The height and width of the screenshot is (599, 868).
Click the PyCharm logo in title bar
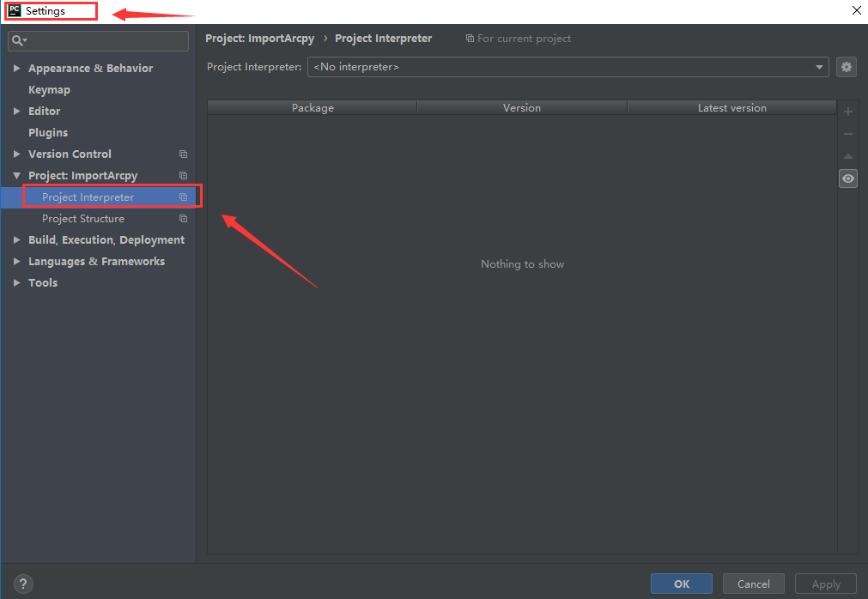point(15,10)
